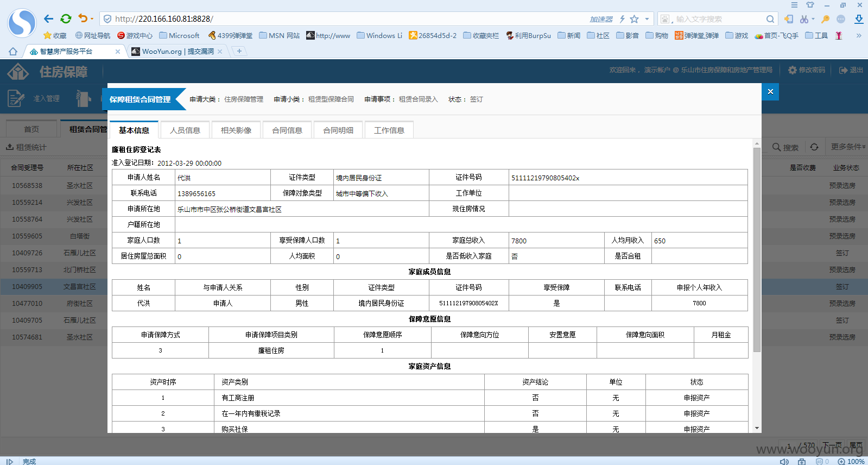Open browser main menu icon
The height and width of the screenshot is (465, 868).
point(794,5)
